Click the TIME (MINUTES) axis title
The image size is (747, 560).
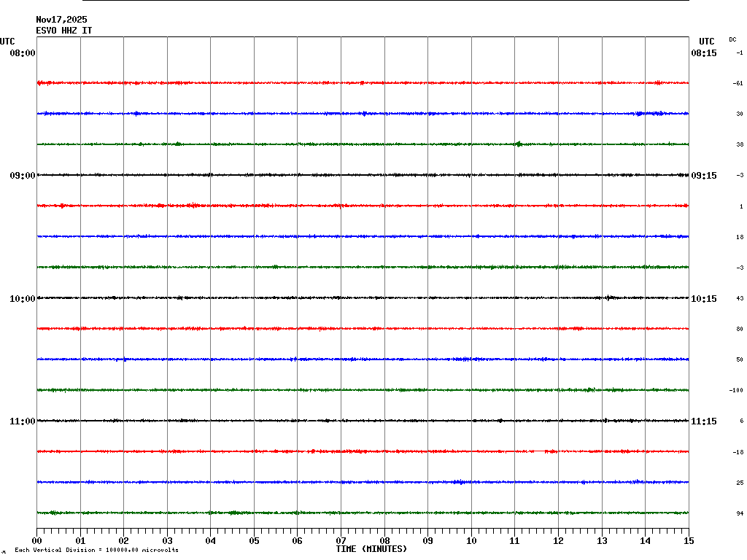pos(371,549)
